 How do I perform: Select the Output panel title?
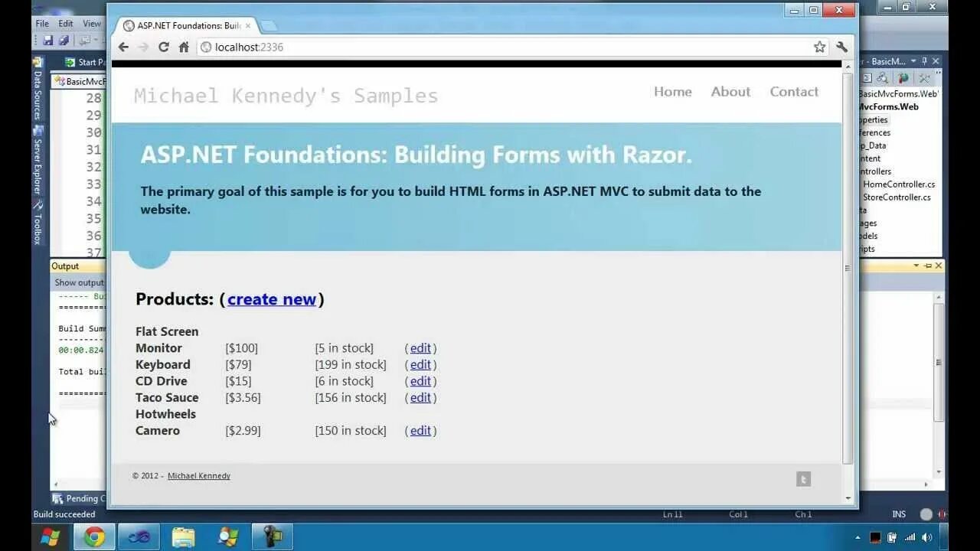(65, 266)
